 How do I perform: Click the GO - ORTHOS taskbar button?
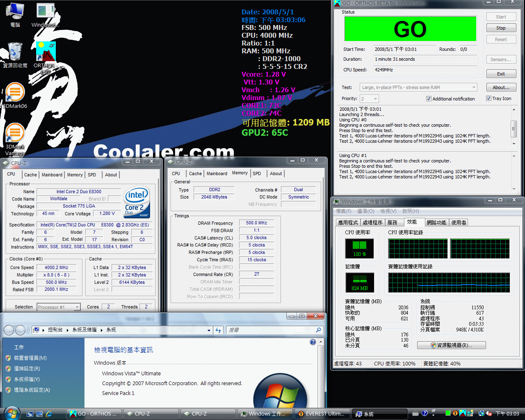click(94, 414)
